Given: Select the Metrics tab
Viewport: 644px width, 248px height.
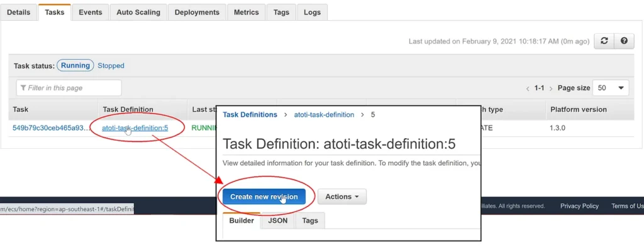Looking at the screenshot, I should [247, 13].
